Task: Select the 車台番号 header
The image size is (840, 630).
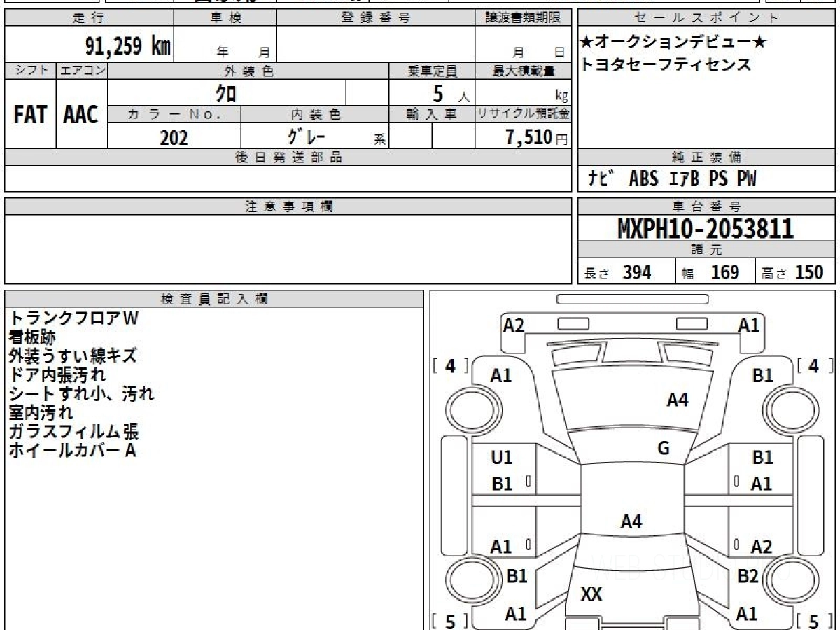Action: pyautogui.click(x=706, y=206)
